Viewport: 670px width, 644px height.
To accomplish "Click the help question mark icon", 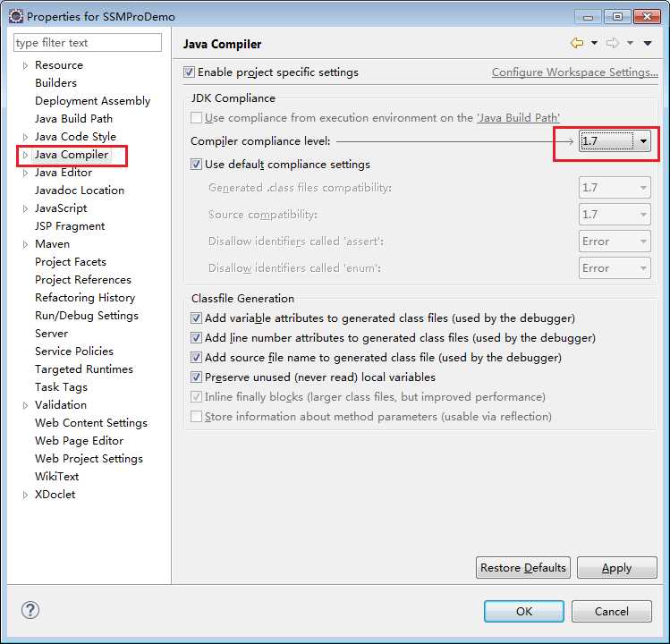I will [x=30, y=610].
